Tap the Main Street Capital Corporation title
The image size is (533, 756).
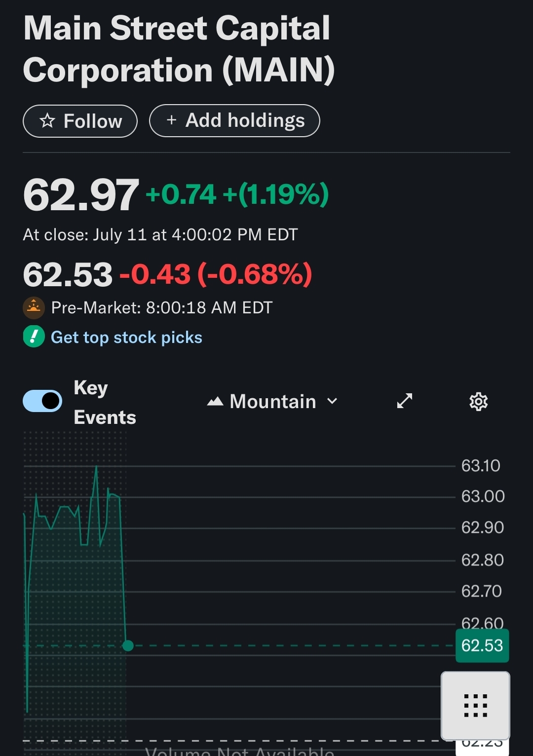pyautogui.click(x=179, y=49)
